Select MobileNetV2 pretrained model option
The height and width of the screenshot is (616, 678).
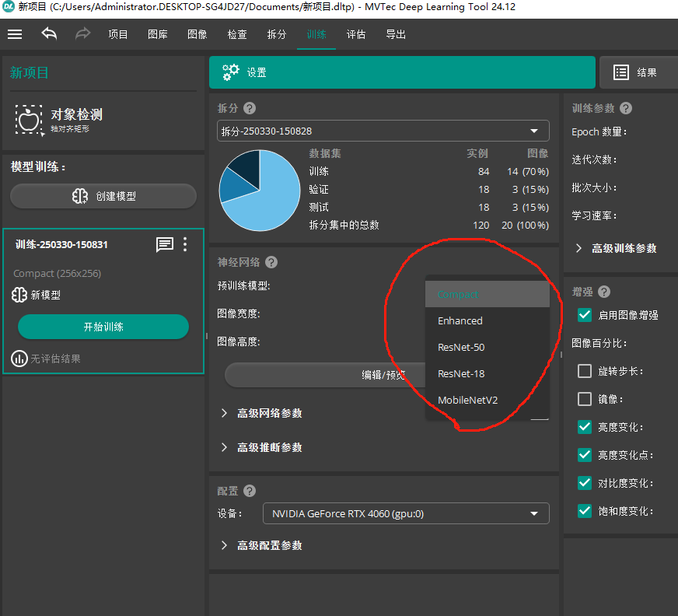pyautogui.click(x=488, y=400)
